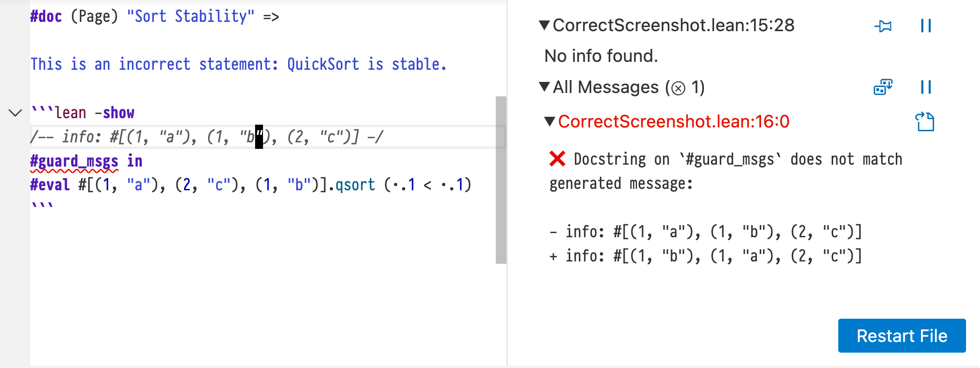This screenshot has width=980, height=368.
Task: Click the red X error icon
Action: (x=557, y=159)
